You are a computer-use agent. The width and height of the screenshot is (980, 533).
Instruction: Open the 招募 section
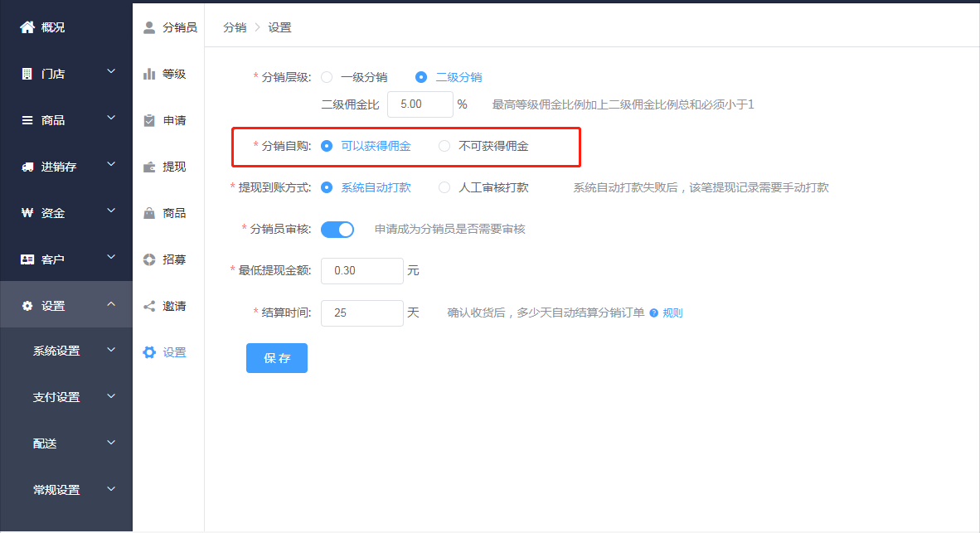pos(174,259)
